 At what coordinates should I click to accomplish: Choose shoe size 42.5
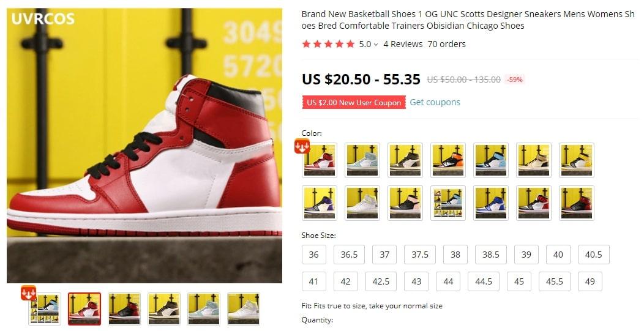pyautogui.click(x=381, y=281)
